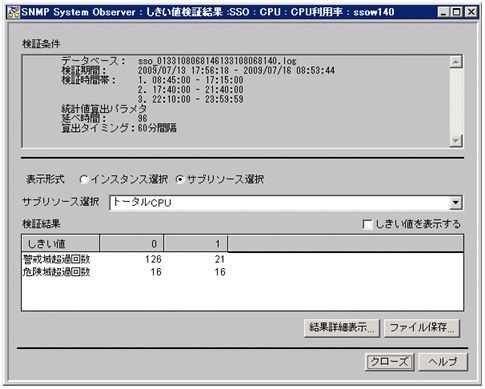Click the クローズ button
Screen dimensions: 485x389
389,362
